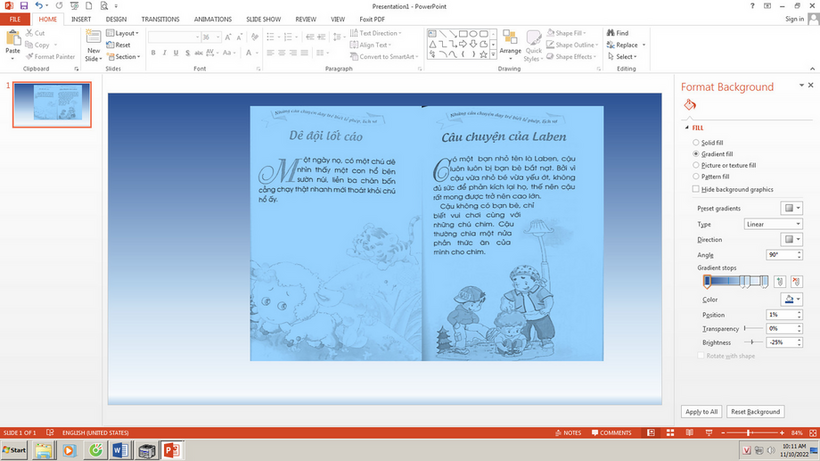
Task: Click the Angle value field
Action: pyautogui.click(x=784, y=255)
